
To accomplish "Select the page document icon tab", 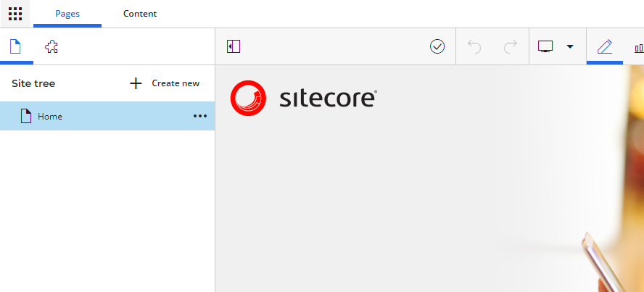I will [15, 47].
